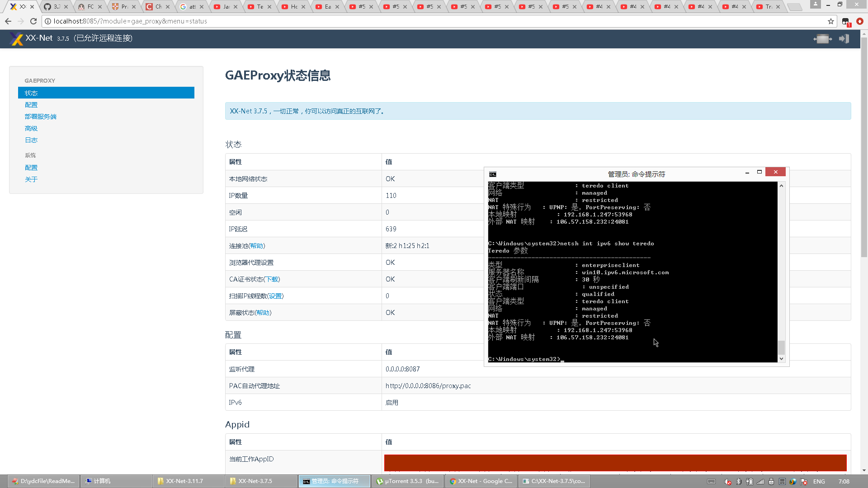Switch to the Google search browser tab

[x=192, y=7]
